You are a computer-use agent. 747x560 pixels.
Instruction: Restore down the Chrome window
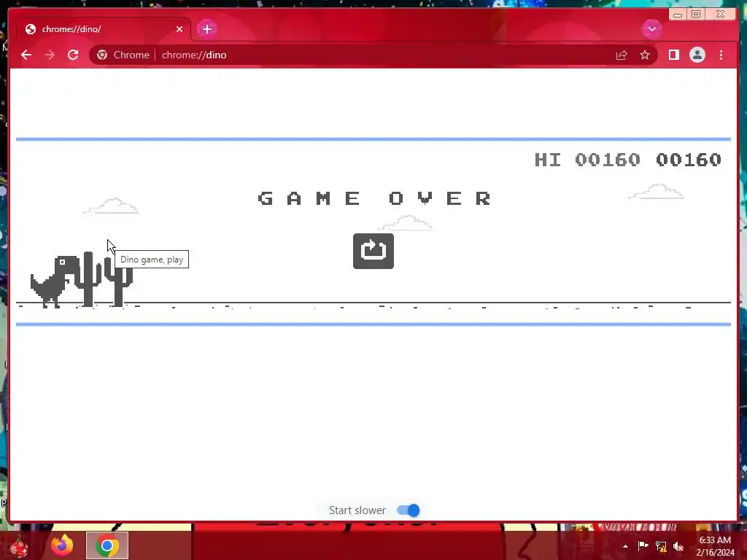pos(695,14)
